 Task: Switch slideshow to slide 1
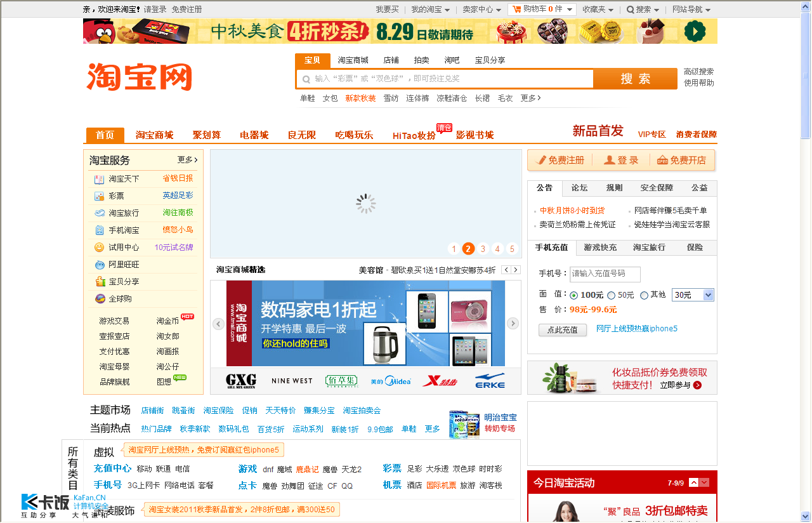[454, 249]
